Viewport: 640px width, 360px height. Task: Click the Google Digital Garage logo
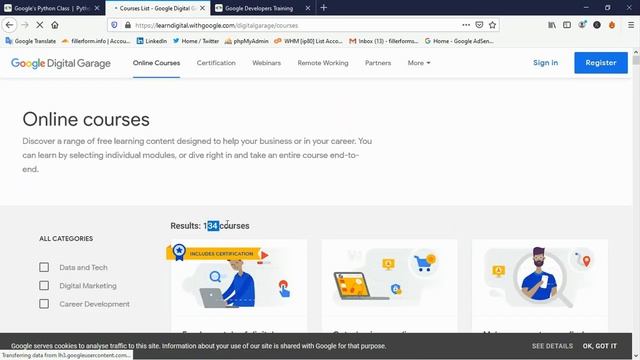[61, 63]
